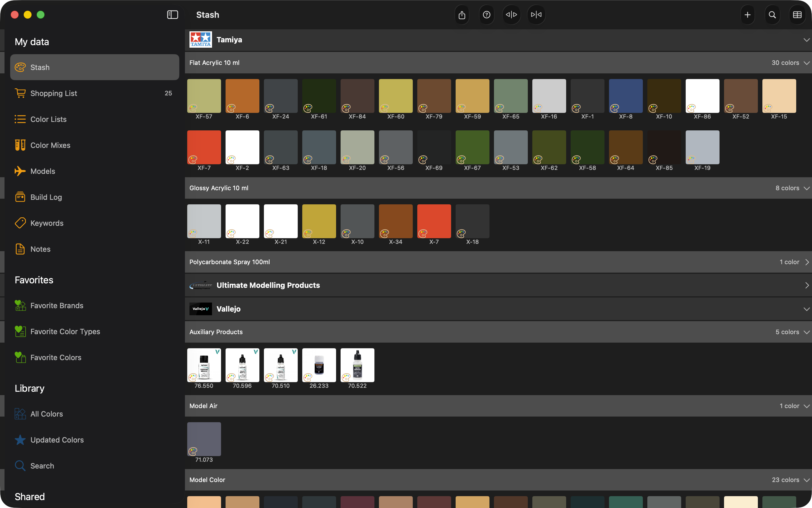The image size is (812, 508).
Task: Expand Ultimate Modelling Products brand
Action: 807,285
